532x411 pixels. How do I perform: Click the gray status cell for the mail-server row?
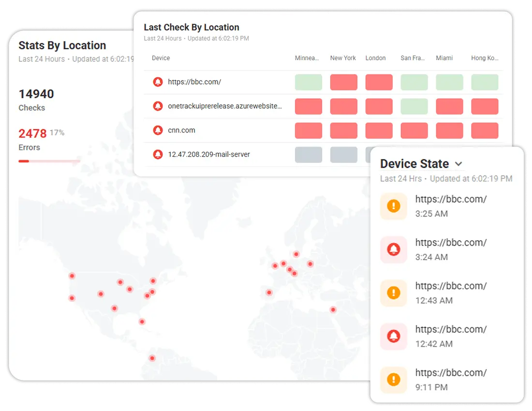point(308,155)
